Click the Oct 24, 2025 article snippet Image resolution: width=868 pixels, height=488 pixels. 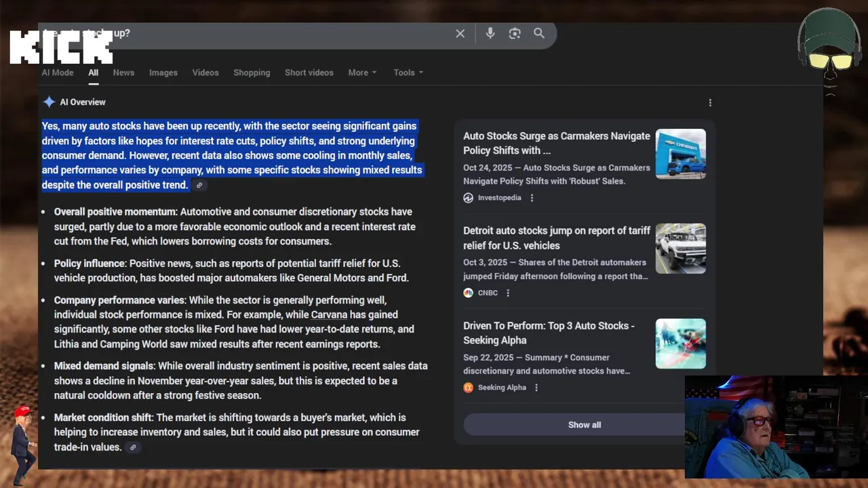pos(557,174)
